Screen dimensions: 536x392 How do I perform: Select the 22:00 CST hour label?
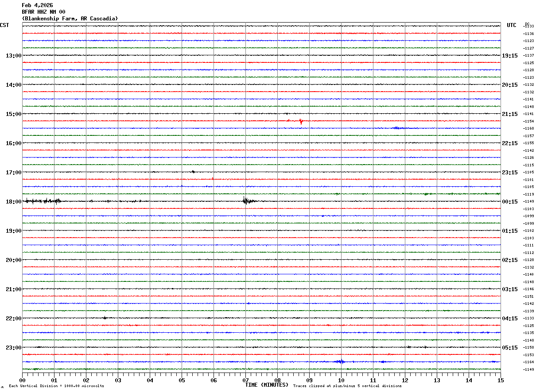tap(14, 318)
